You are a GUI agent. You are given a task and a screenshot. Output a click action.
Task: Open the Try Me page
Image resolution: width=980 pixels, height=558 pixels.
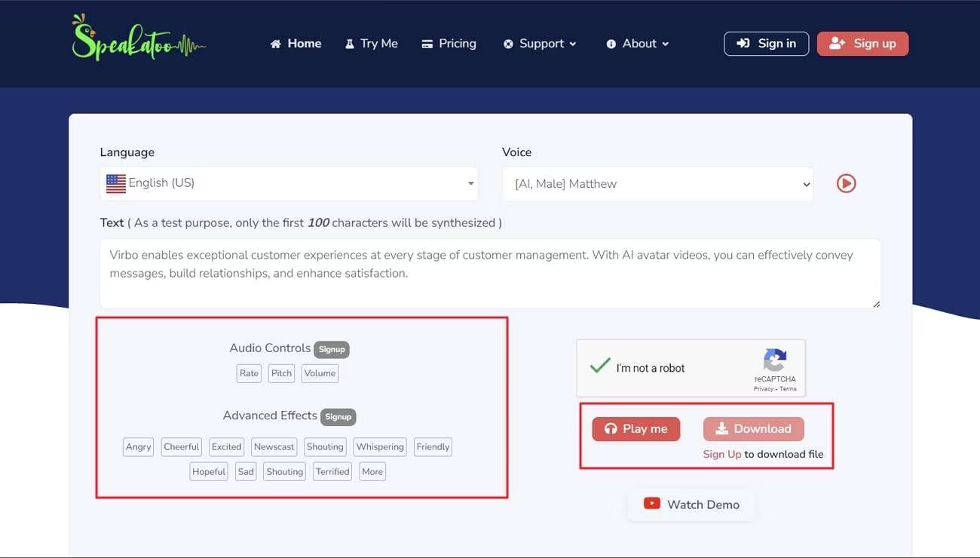[x=372, y=44]
